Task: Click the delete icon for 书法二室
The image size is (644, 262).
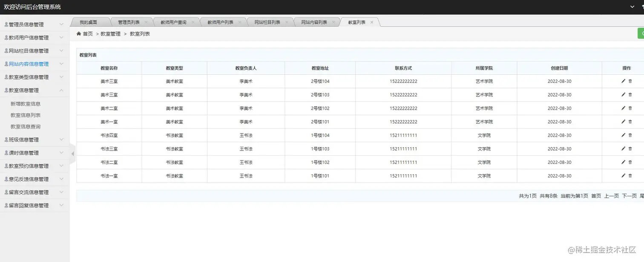Action: [x=630, y=162]
